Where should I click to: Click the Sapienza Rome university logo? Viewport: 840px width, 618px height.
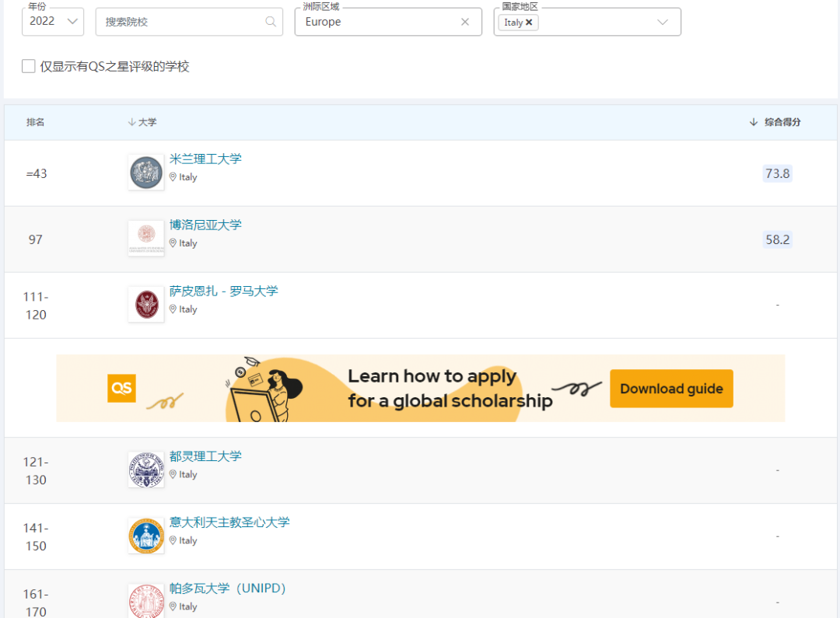[146, 305]
